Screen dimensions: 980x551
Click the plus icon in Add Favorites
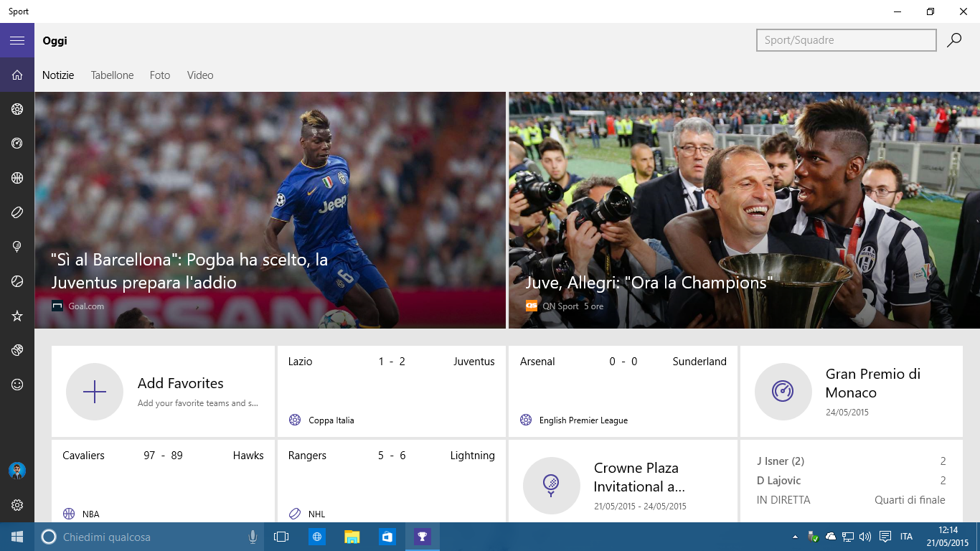pyautogui.click(x=95, y=392)
